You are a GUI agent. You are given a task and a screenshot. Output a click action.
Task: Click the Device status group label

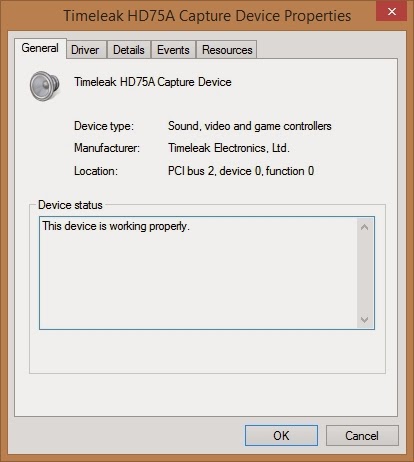point(70,205)
